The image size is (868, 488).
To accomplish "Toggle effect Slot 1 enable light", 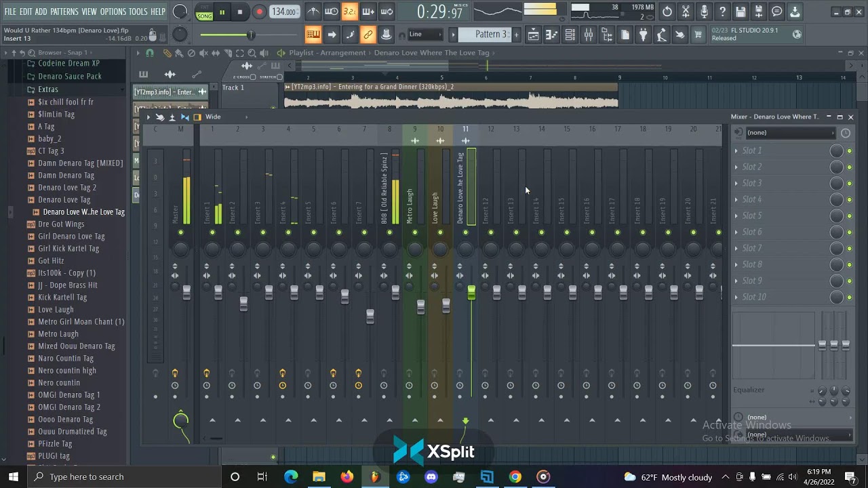I will (849, 150).
